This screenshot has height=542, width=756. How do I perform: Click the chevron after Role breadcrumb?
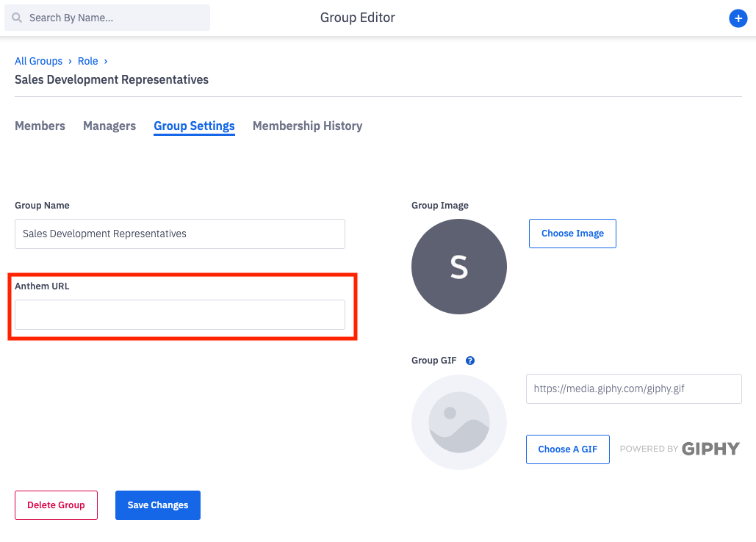pos(106,61)
